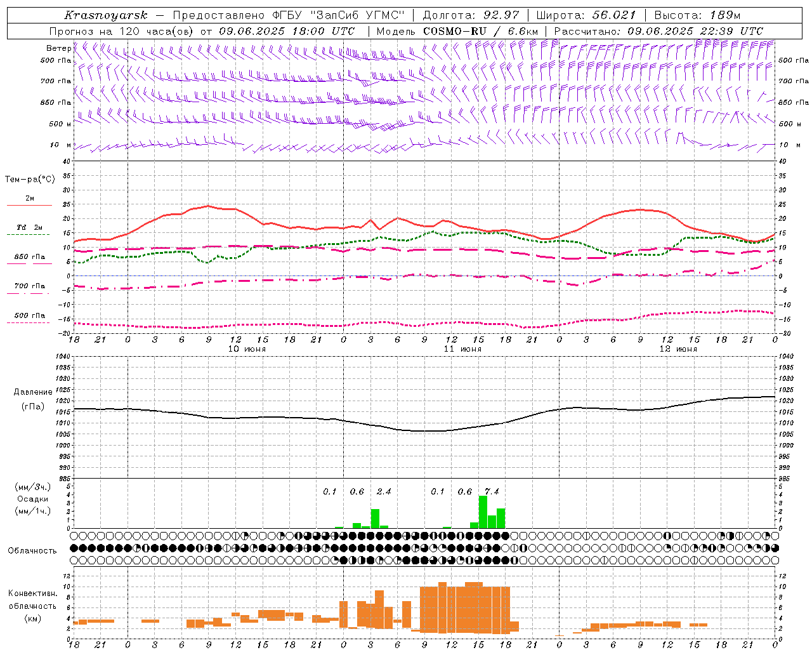
Task: Click the 10 м wind level label on the left
Action: pos(61,145)
